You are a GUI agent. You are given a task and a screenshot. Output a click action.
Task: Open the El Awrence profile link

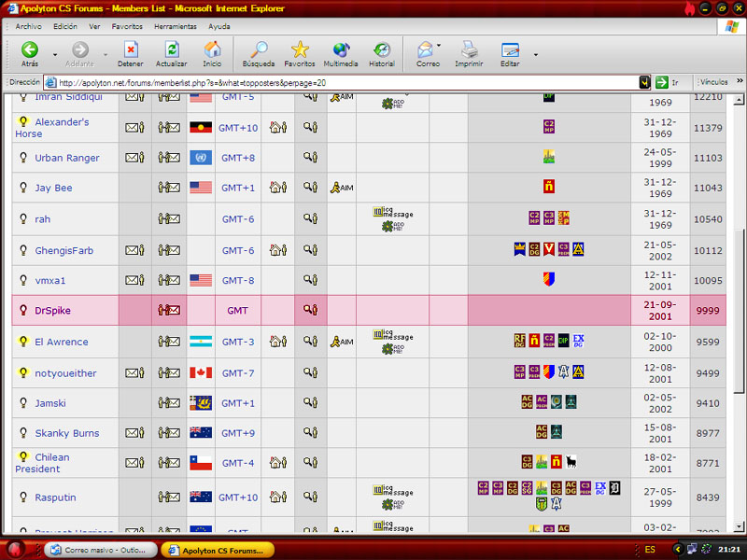click(62, 342)
